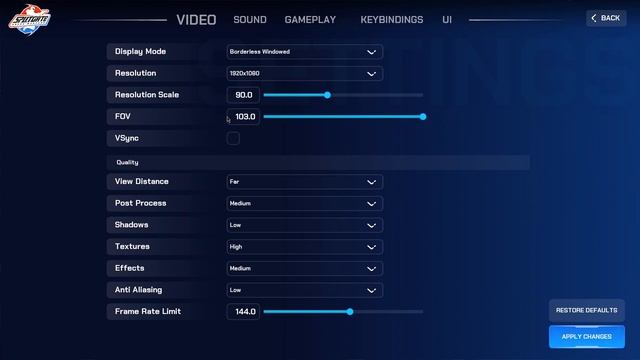Open the Shadows quality dropdown
The height and width of the screenshot is (360, 640).
coord(304,225)
